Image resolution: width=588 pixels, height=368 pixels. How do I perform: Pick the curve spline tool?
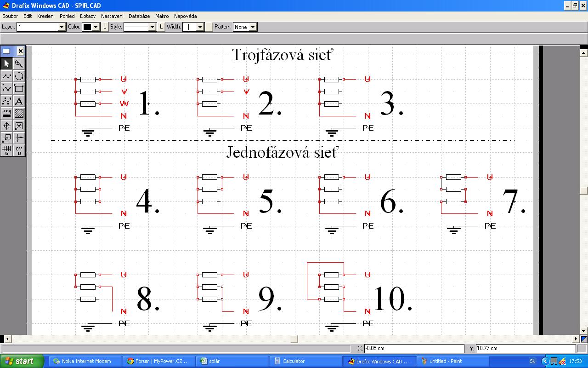click(7, 101)
